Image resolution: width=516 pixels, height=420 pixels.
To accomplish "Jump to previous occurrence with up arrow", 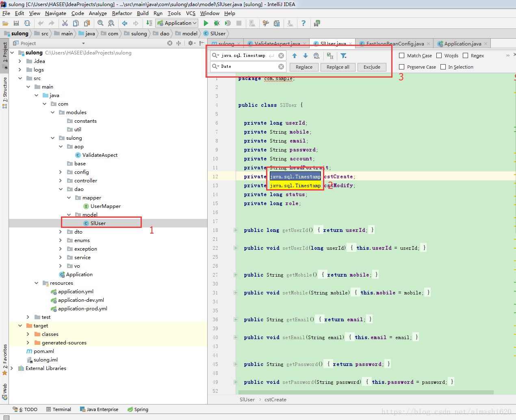I will 295,56.
